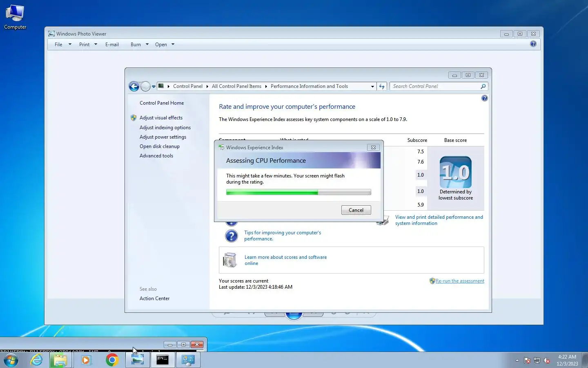Select Performance Information and Tools breadcrumb
Image resolution: width=588 pixels, height=368 pixels.
coord(309,86)
